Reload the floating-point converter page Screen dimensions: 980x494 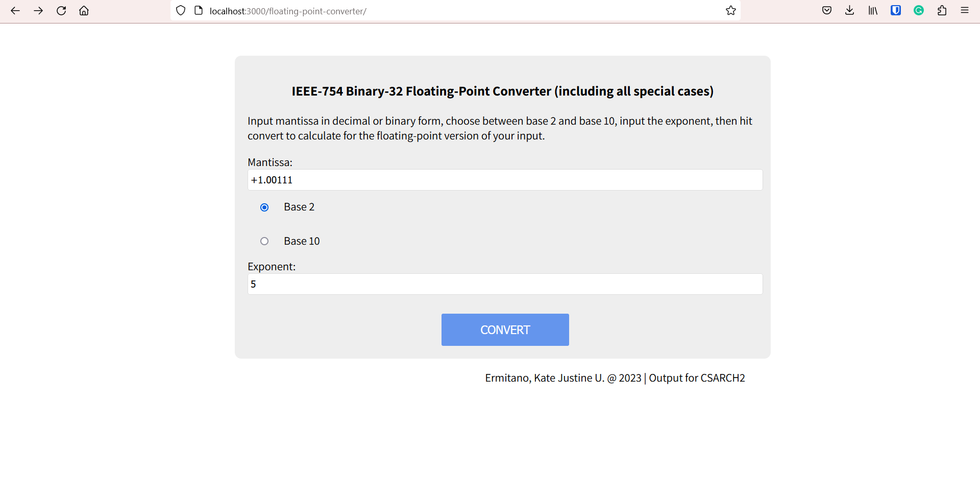[x=61, y=10]
